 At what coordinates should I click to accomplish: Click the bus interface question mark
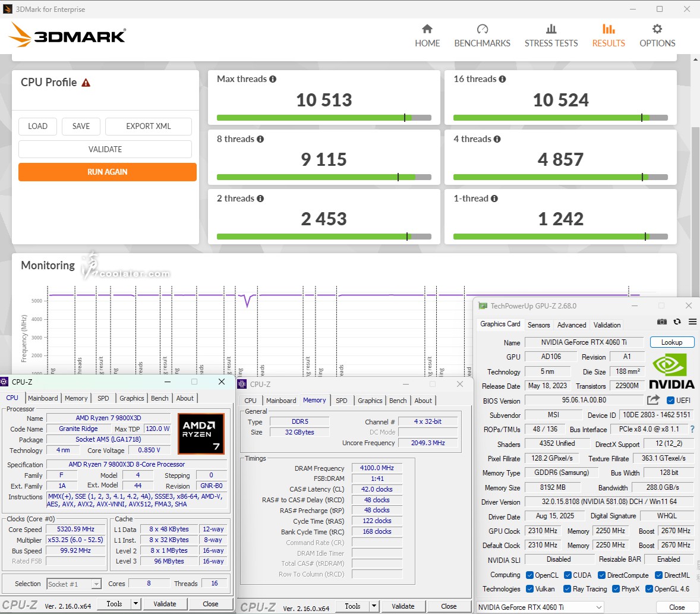692,429
